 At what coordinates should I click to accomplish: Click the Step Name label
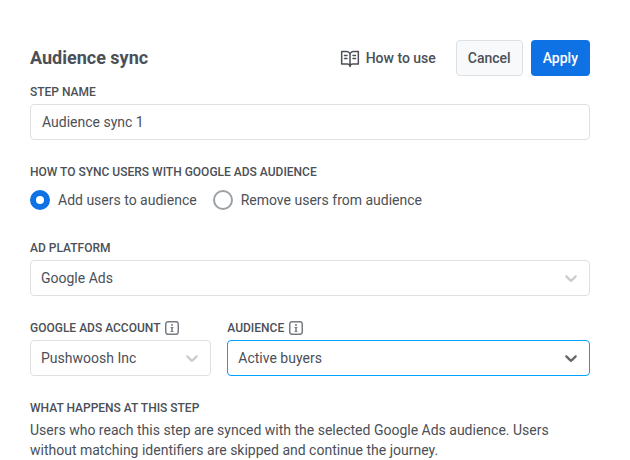[x=63, y=92]
